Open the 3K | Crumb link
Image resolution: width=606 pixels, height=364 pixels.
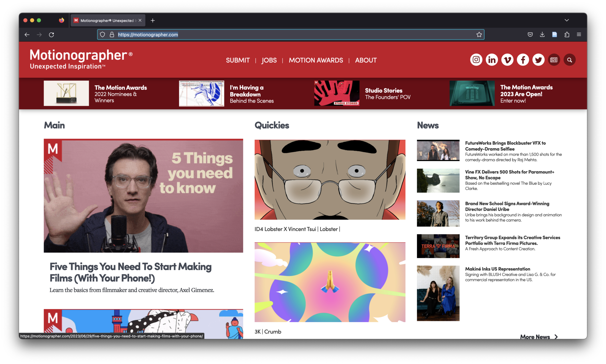[x=268, y=332]
